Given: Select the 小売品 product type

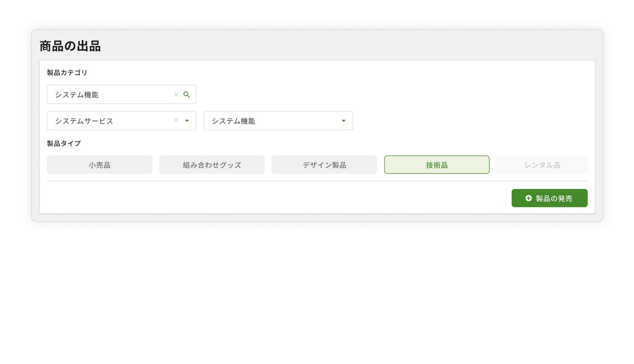Looking at the screenshot, I should (99, 165).
